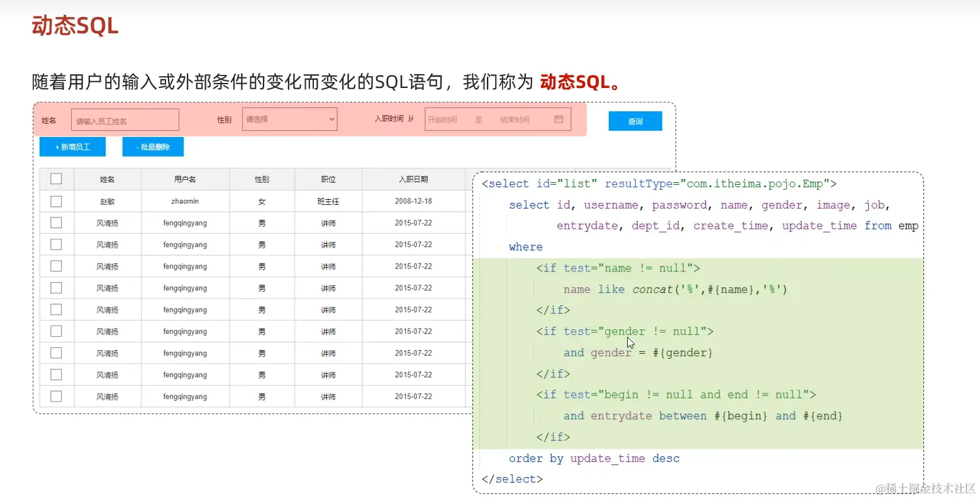Click the 请输入员工姓名 name input field
This screenshot has height=499, width=980.
[125, 120]
